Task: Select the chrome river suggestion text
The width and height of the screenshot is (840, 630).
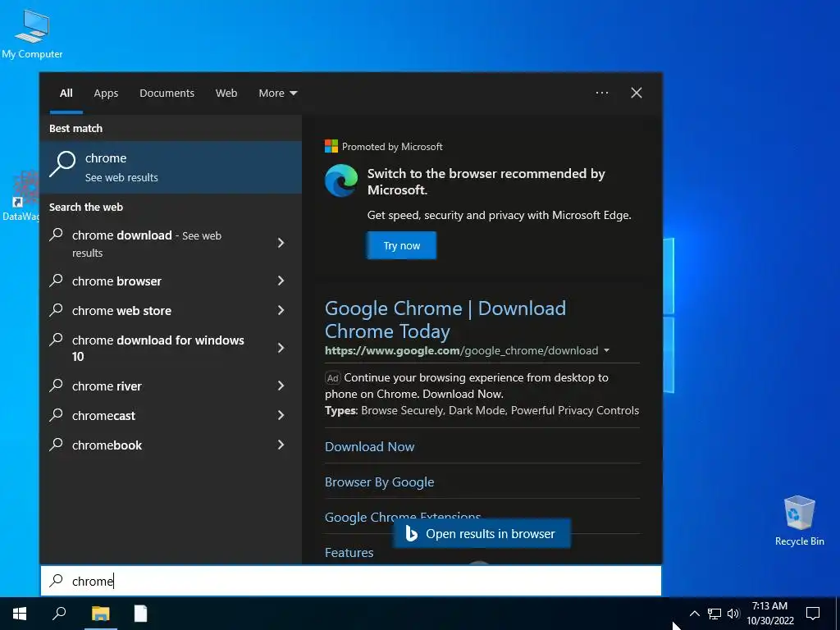Action: coord(107,386)
